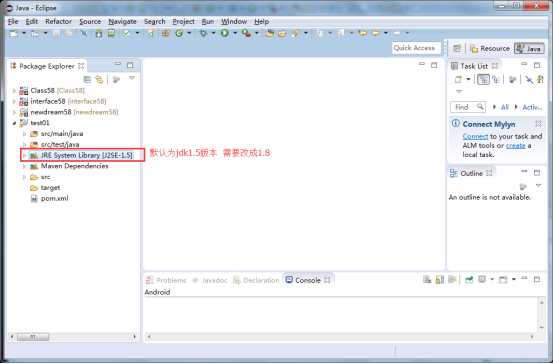Viewport: 553px width, 364px height.
Task: Click New Task icon in Task List
Action: click(458, 79)
